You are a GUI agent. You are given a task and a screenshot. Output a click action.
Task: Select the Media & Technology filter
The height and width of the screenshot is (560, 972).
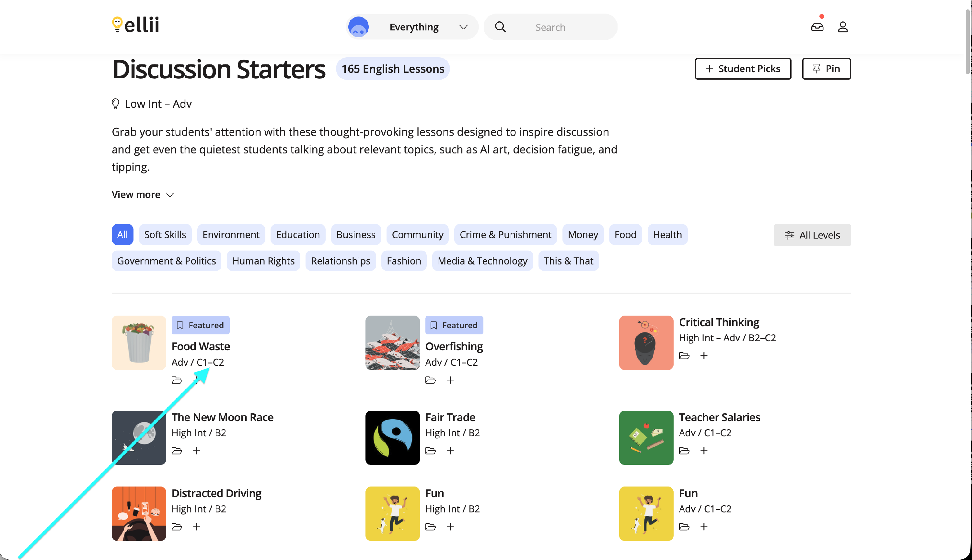(482, 261)
